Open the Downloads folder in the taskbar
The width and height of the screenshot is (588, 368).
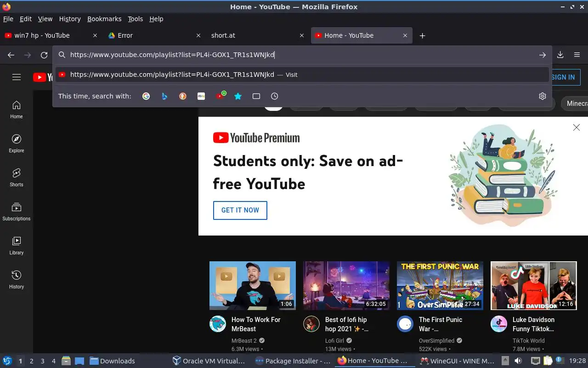112,361
